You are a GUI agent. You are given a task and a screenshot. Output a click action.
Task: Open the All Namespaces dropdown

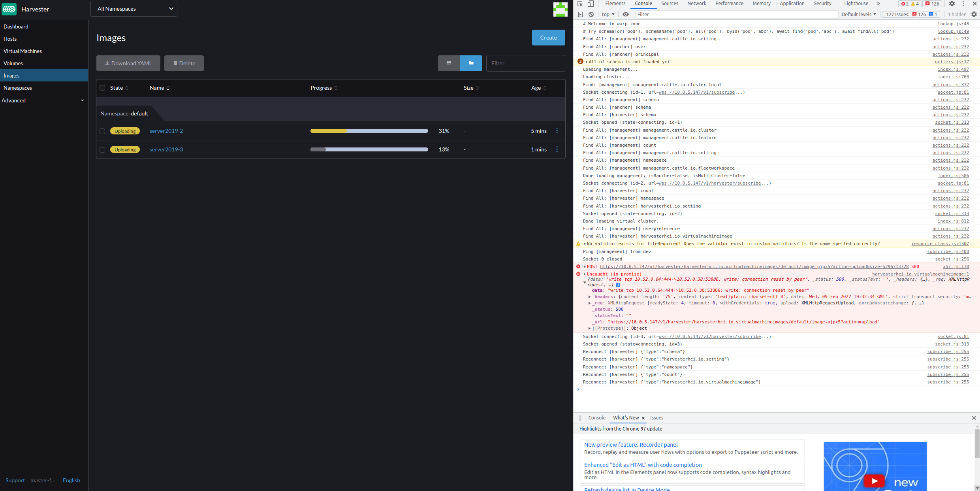134,8
